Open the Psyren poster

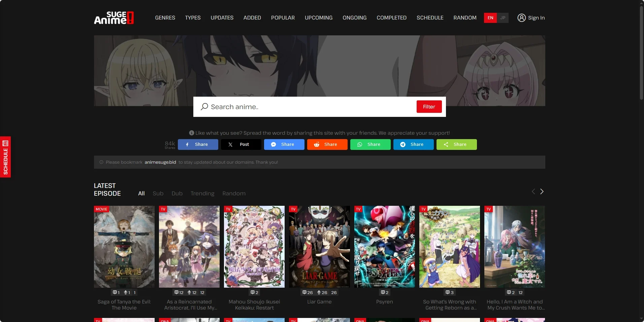pyautogui.click(x=384, y=247)
